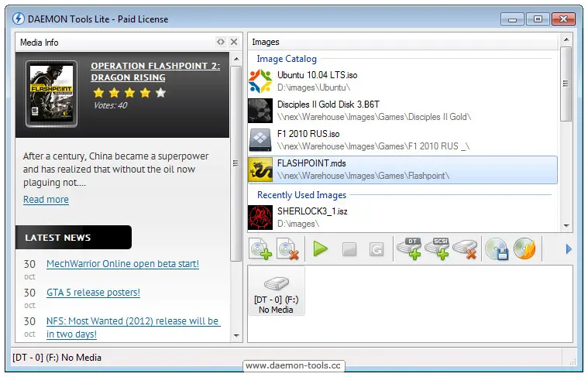Rate the game with the fifth star
This screenshot has width=588, height=377.
[x=160, y=93]
